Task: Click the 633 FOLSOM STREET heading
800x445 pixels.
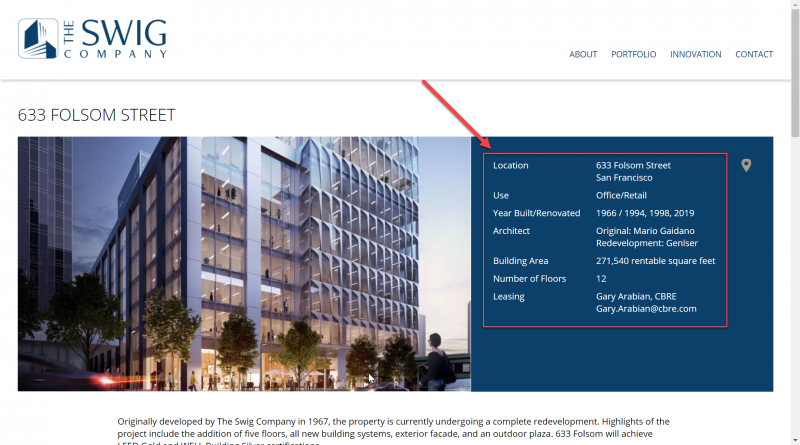Action: tap(96, 115)
